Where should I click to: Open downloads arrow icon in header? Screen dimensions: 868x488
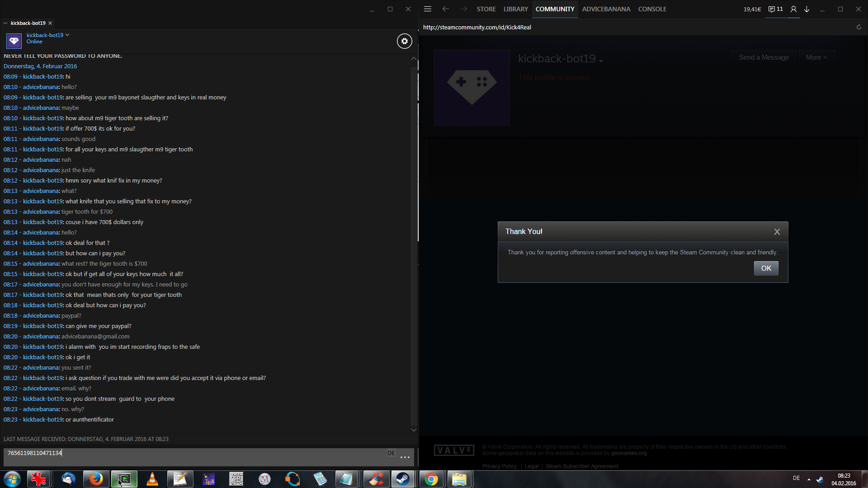pos(807,9)
